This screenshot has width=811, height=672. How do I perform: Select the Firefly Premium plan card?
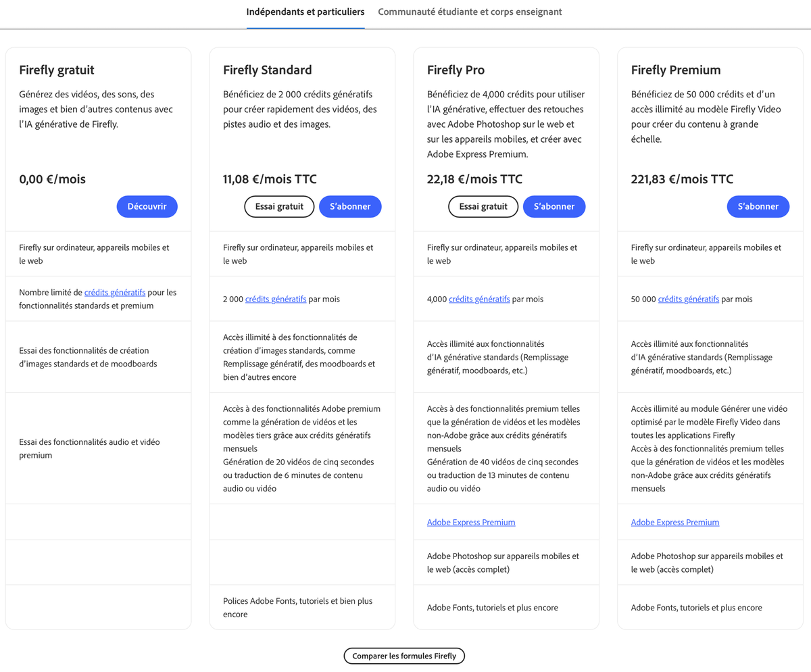point(710,70)
